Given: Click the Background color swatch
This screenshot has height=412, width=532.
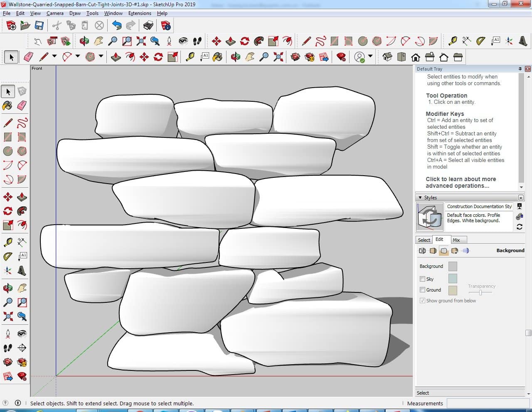Looking at the screenshot, I should click(x=453, y=266).
